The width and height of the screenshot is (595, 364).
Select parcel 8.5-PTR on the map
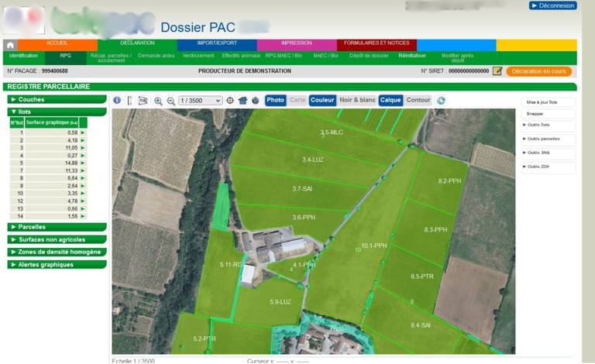pos(421,276)
